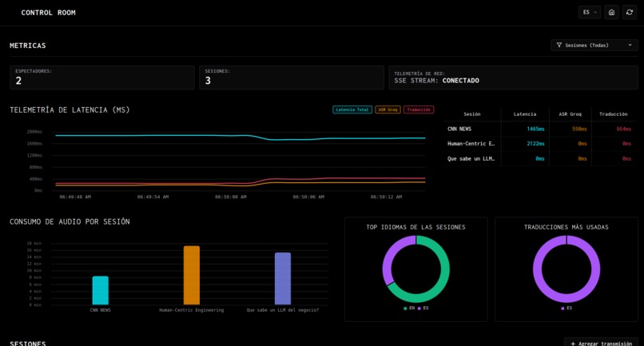Click the 1465ms latency value

(535, 129)
